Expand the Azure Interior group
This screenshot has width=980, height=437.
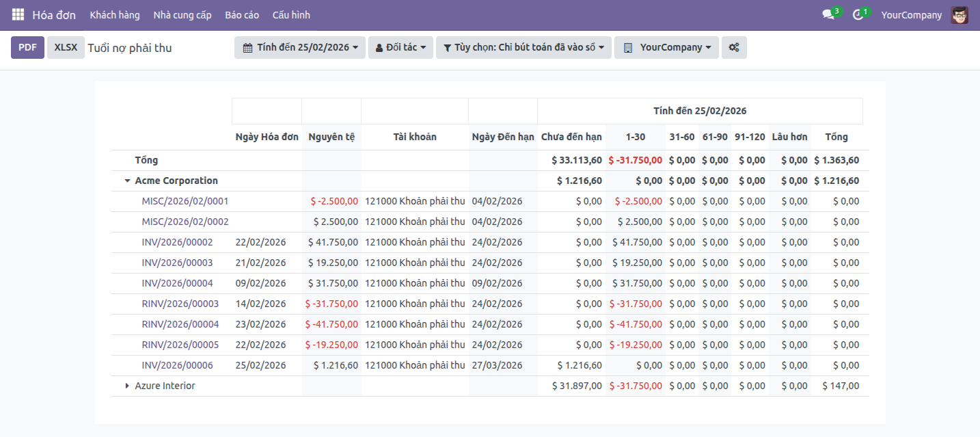127,386
